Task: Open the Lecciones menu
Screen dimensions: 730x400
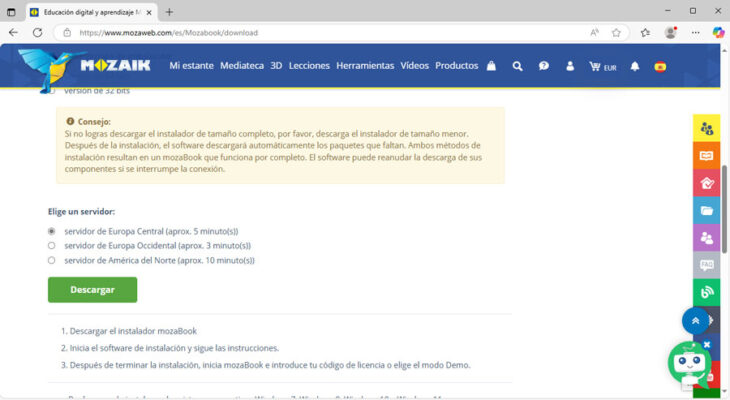Action: 309,66
